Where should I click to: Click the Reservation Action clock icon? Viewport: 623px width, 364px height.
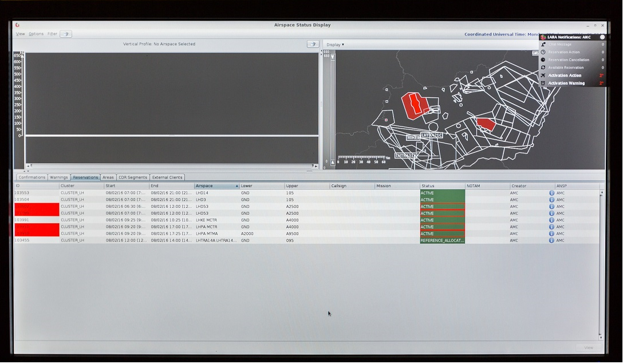pos(543,52)
